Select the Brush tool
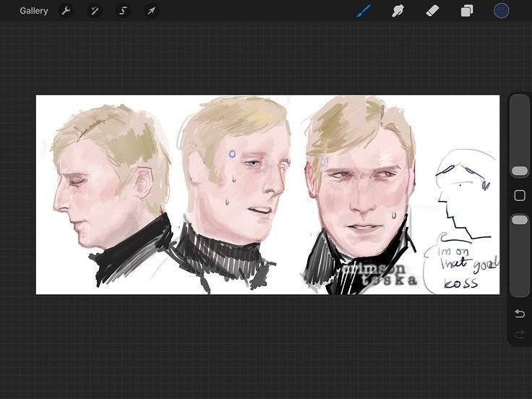 (364, 11)
